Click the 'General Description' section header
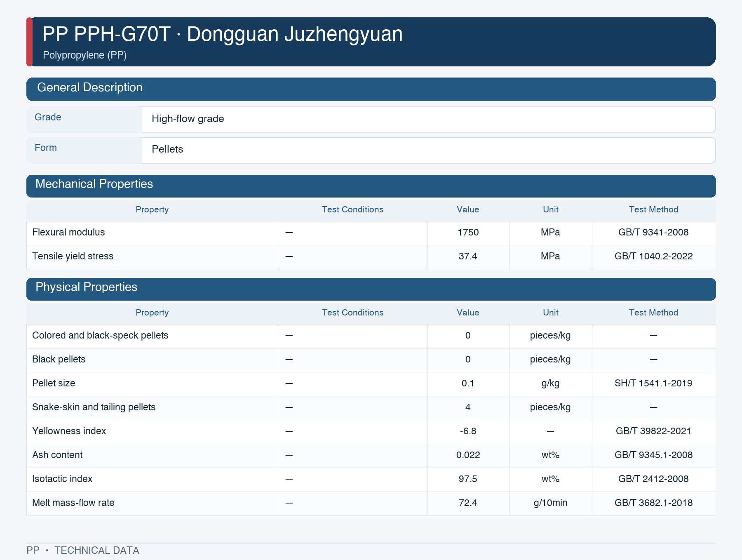 (x=371, y=89)
